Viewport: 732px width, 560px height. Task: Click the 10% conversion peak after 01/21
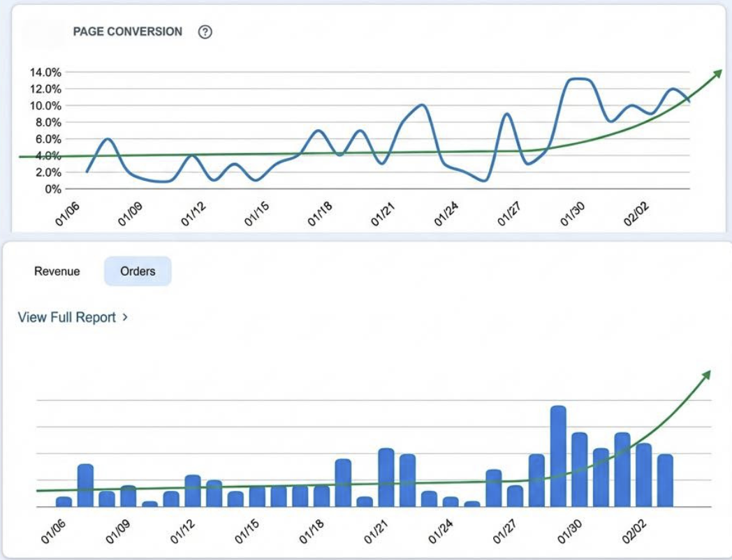pyautogui.click(x=421, y=105)
